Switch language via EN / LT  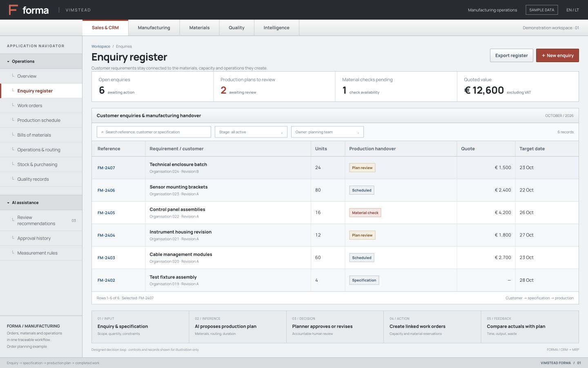[x=572, y=10]
